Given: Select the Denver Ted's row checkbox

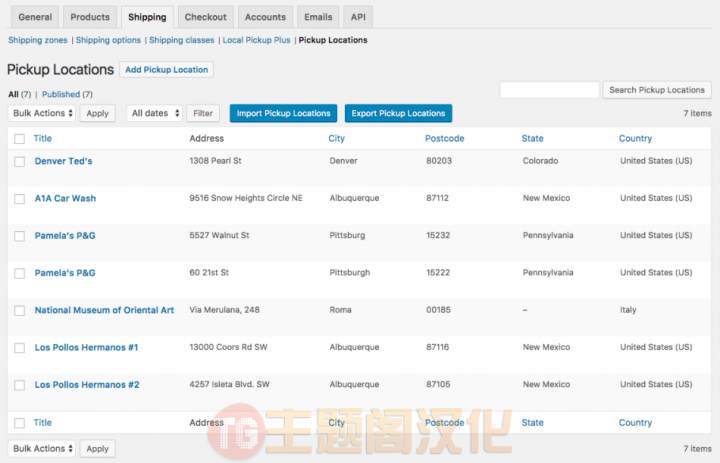Looking at the screenshot, I should coord(19,162).
